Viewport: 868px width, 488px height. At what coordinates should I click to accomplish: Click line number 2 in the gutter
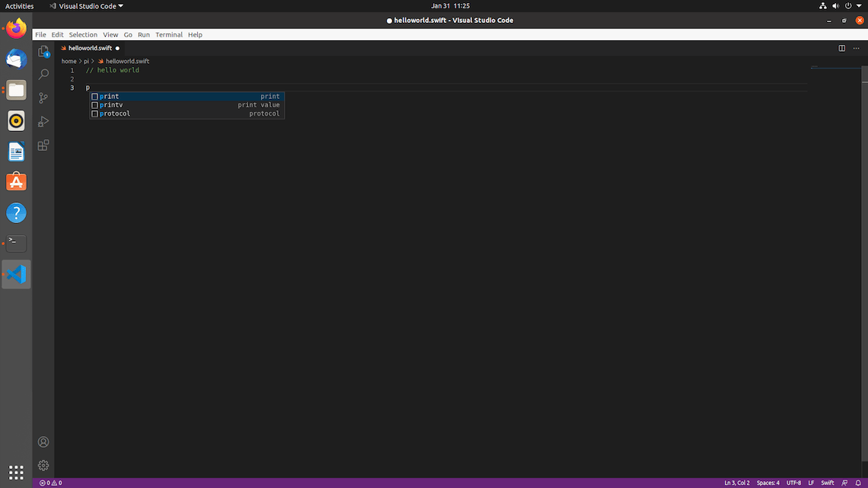(x=72, y=79)
